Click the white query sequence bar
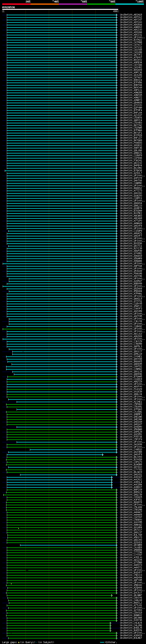Screen dimensions: 146x644 pyautogui.click(x=60, y=10)
